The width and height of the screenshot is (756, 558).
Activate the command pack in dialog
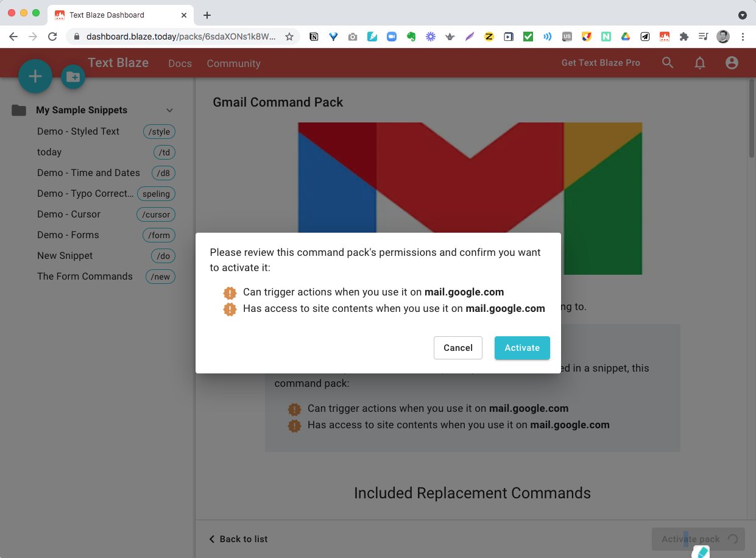[x=522, y=348]
